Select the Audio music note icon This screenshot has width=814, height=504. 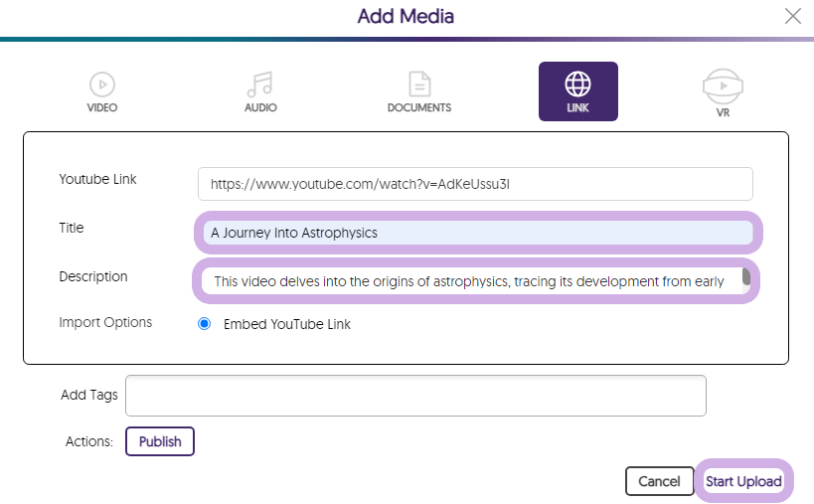pyautogui.click(x=260, y=84)
